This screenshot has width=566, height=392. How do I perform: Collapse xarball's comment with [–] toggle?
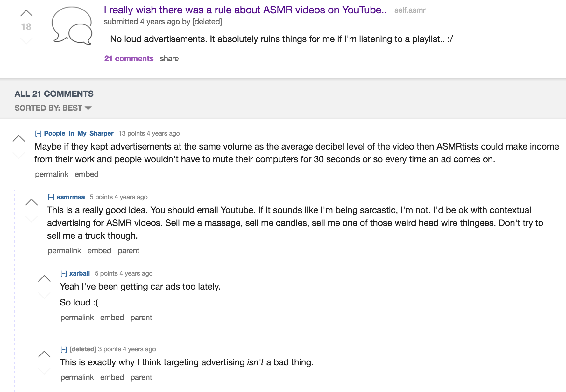point(64,274)
